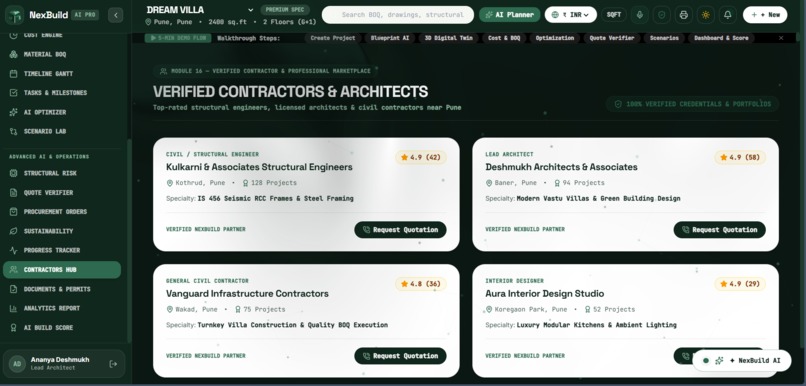
Task: Click the 4.8 (36) star rating
Action: pyautogui.click(x=421, y=284)
